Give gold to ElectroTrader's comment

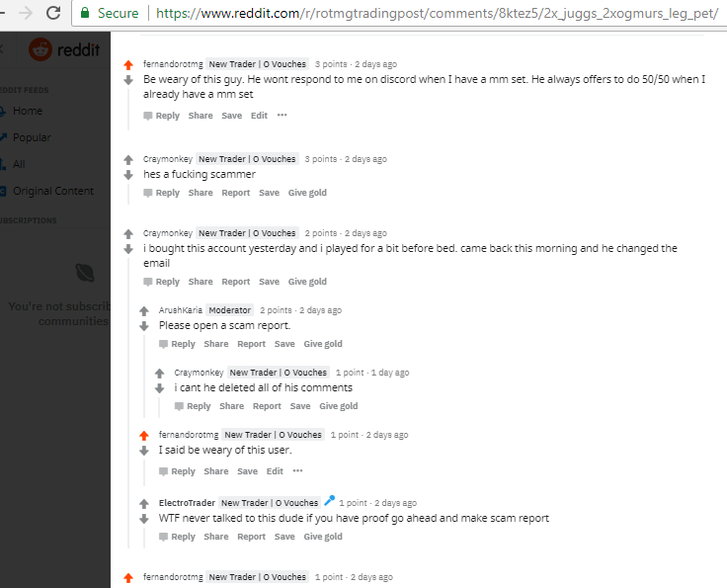pos(323,537)
